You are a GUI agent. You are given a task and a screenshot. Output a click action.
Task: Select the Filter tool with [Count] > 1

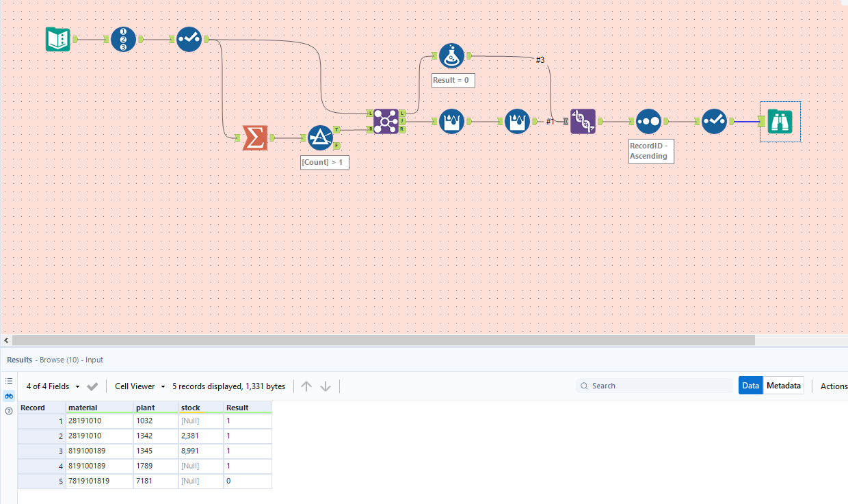click(x=320, y=137)
